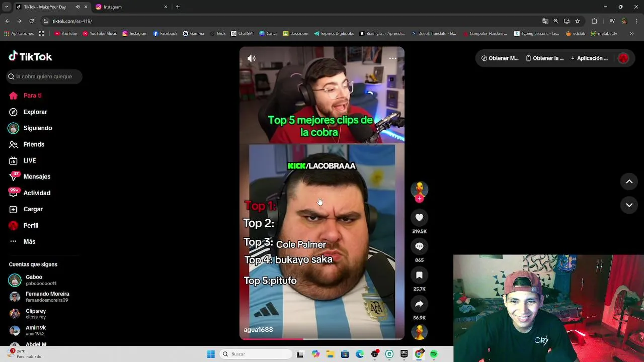Image resolution: width=644 pixels, height=362 pixels.
Task: Open the Perfil page
Action: pyautogui.click(x=24, y=226)
